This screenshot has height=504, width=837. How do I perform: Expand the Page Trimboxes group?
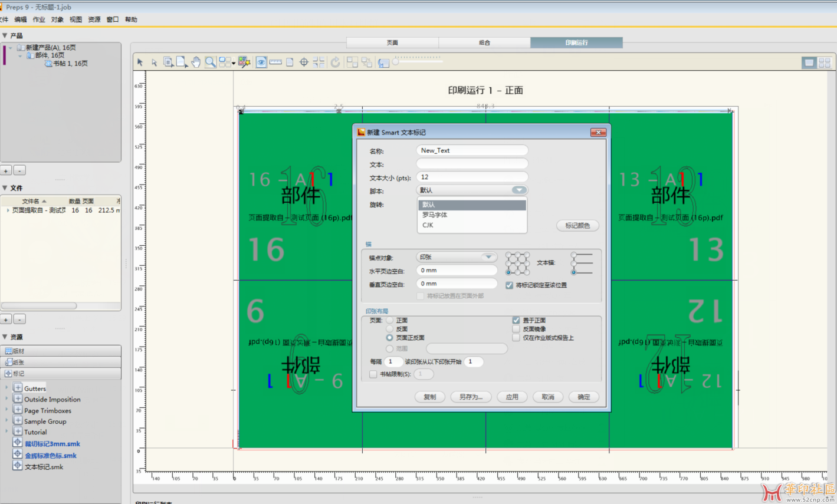[x=7, y=410]
